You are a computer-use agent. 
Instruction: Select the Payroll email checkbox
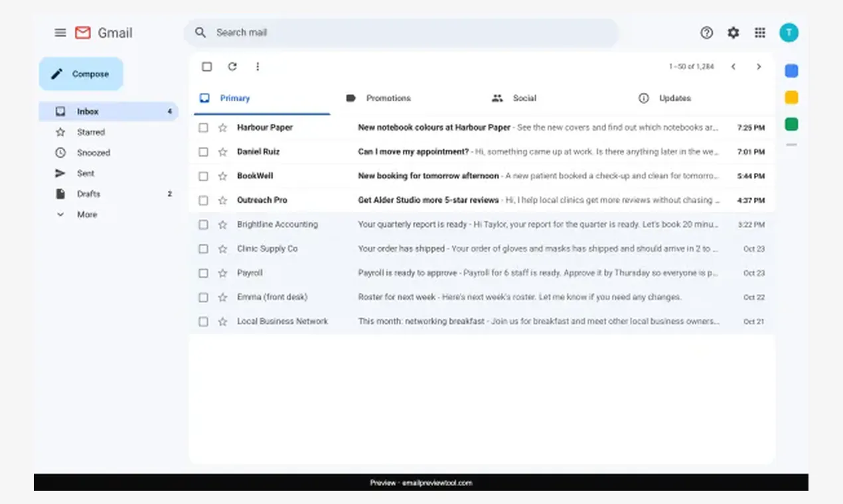203,273
